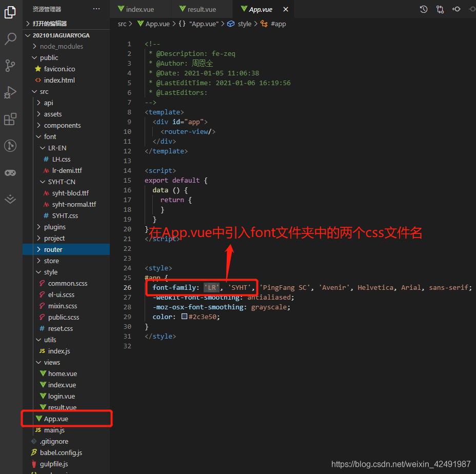The image size is (476, 474).
Task: Collapse the 202101JAGUARYOGA project root
Action: pos(66,35)
